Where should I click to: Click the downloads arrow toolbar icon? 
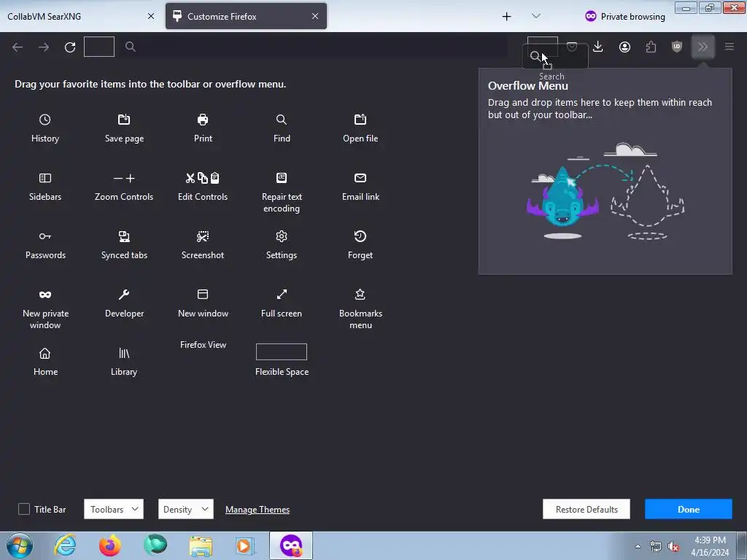click(598, 47)
